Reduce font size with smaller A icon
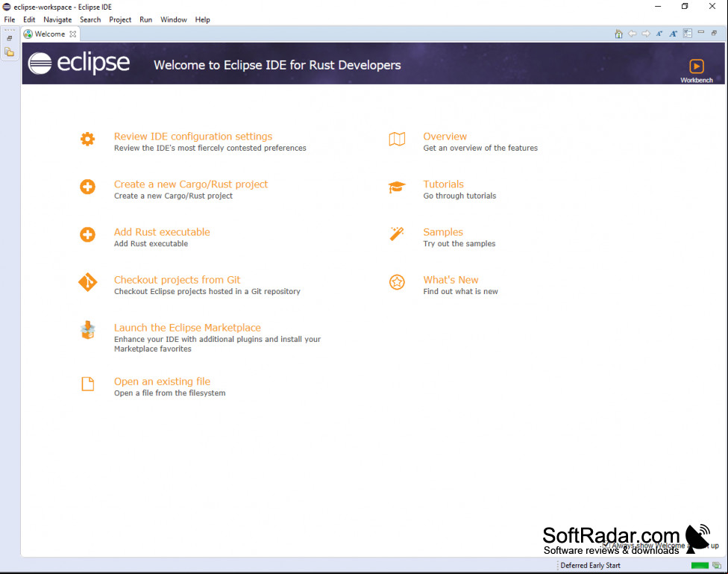Screen dimensions: 728x574 point(659,34)
